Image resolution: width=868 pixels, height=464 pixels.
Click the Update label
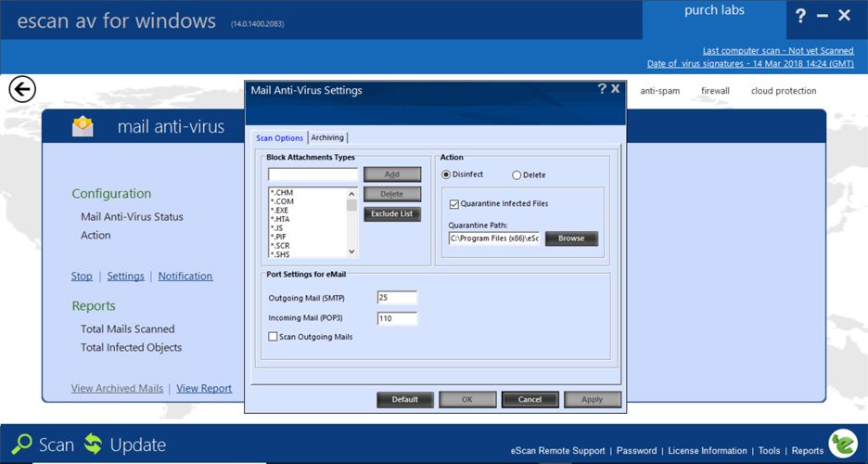coord(138,445)
